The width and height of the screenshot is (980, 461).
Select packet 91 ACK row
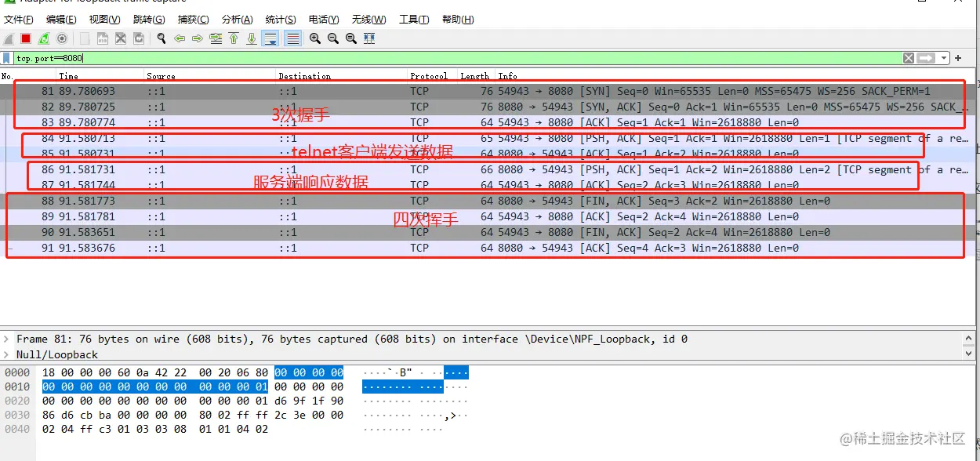coord(486,248)
